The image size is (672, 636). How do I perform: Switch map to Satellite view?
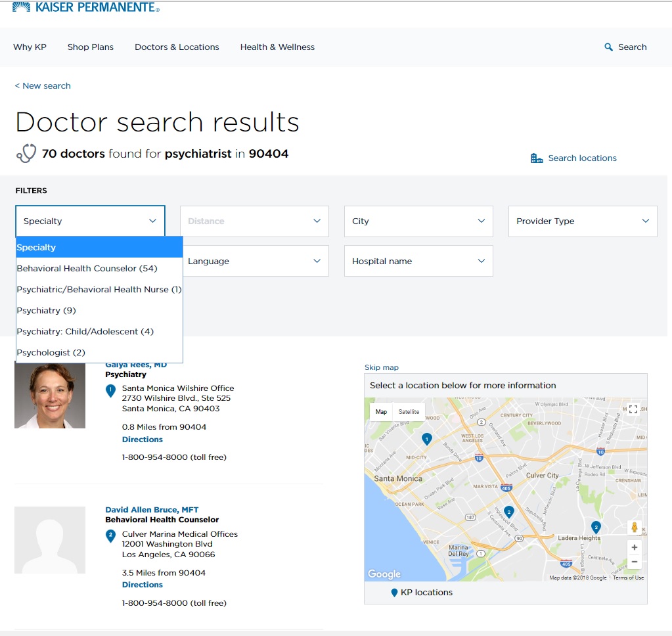(x=409, y=412)
